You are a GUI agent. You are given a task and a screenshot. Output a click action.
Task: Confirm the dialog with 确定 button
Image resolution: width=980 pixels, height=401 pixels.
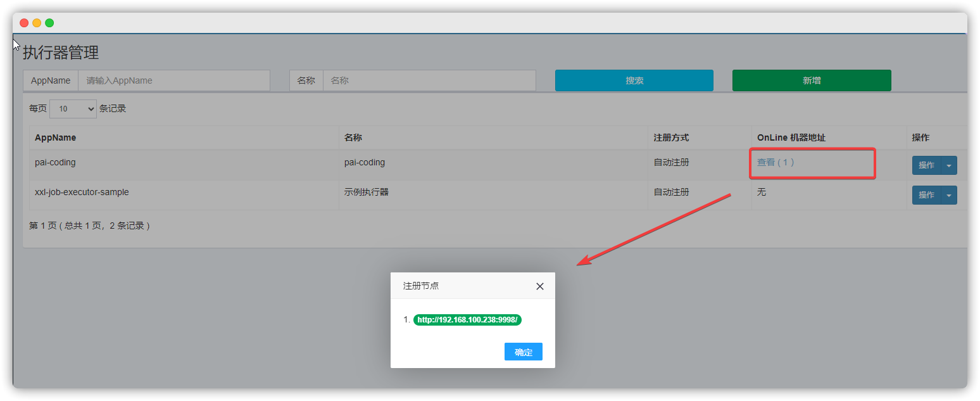coord(523,352)
